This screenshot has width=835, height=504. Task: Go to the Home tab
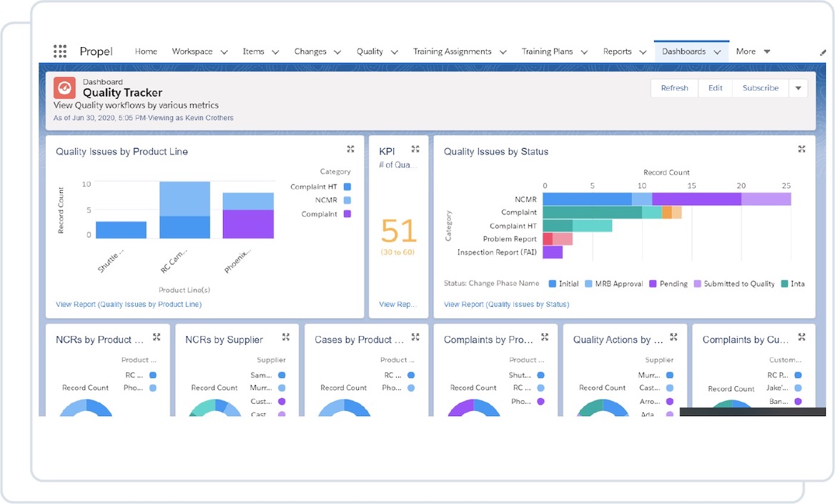146,51
